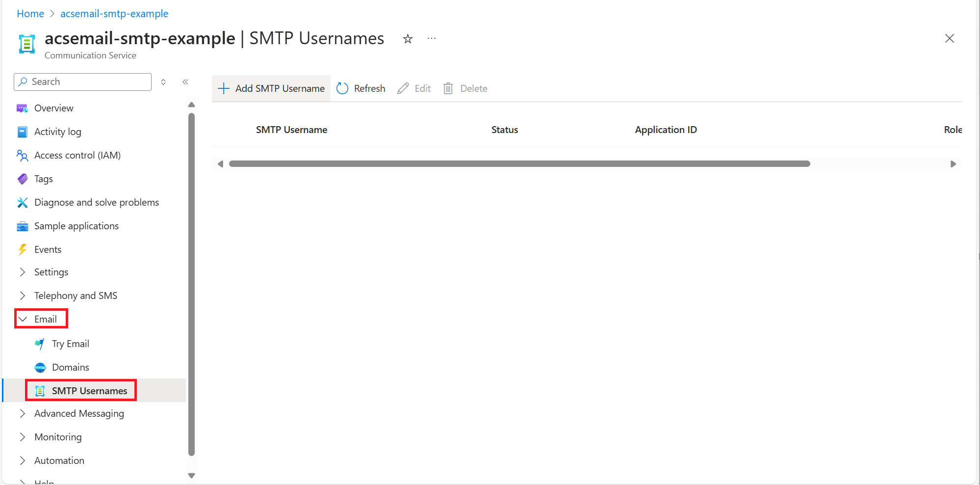Collapse the Email section
This screenshot has height=485, width=980.
click(23, 318)
